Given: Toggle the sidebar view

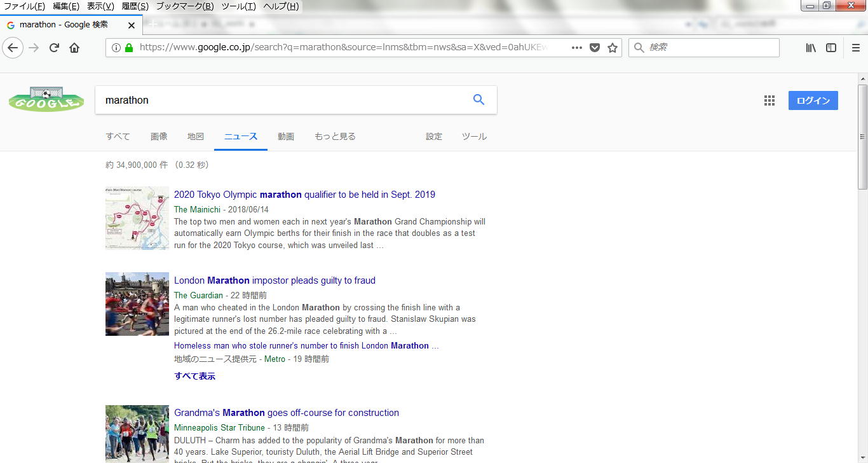Looking at the screenshot, I should [831, 48].
